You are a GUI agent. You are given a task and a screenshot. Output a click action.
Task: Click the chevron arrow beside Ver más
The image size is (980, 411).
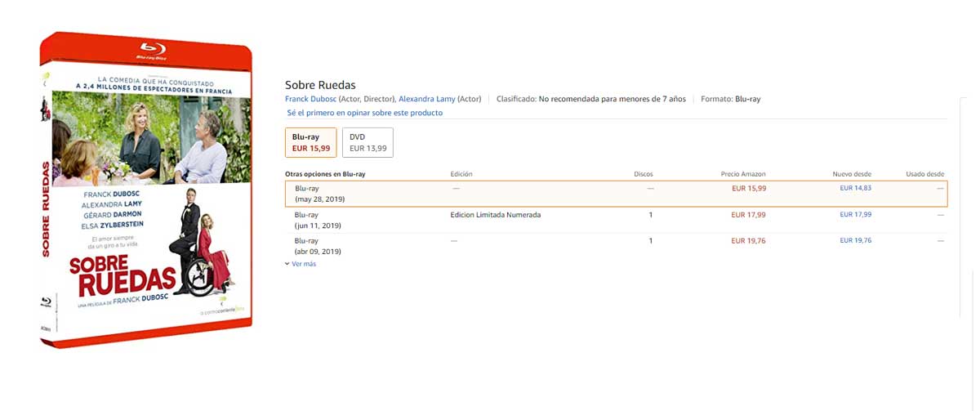coord(287,264)
